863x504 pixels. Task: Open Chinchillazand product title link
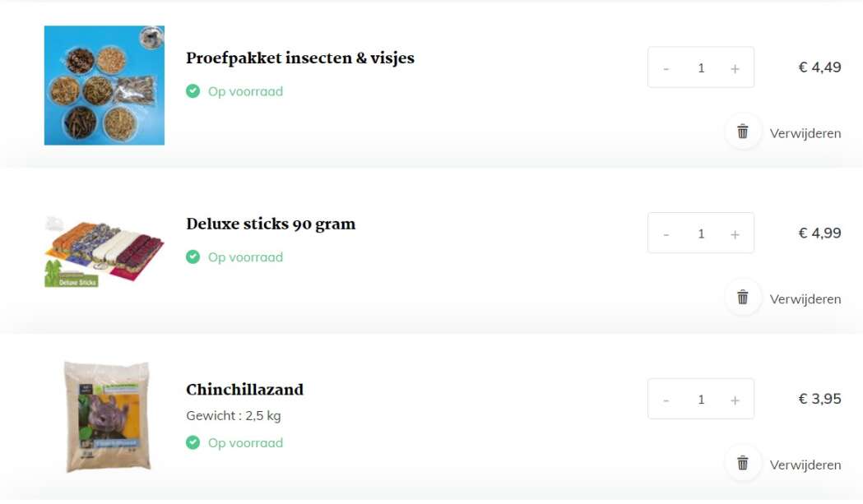point(245,390)
